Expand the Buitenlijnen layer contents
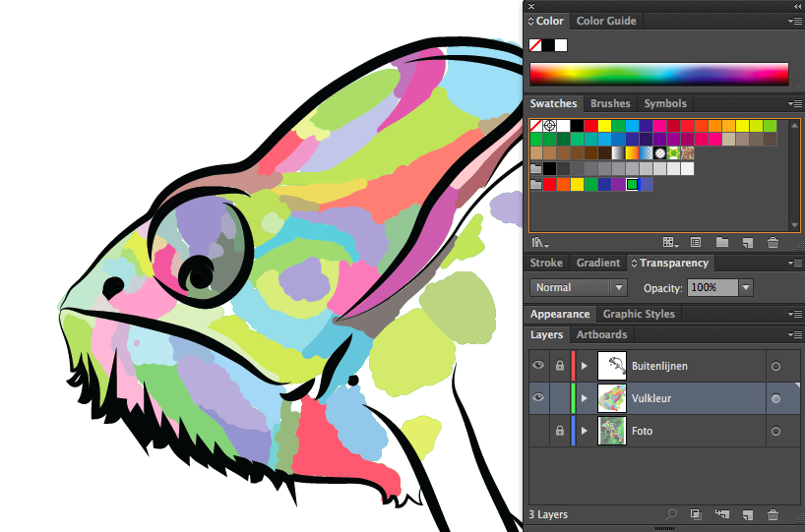 585,366
